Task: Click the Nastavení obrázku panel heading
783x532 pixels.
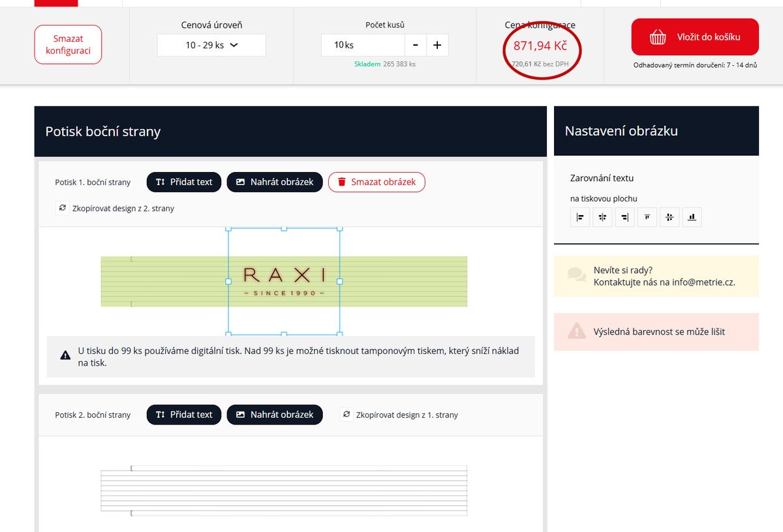Action: click(621, 130)
